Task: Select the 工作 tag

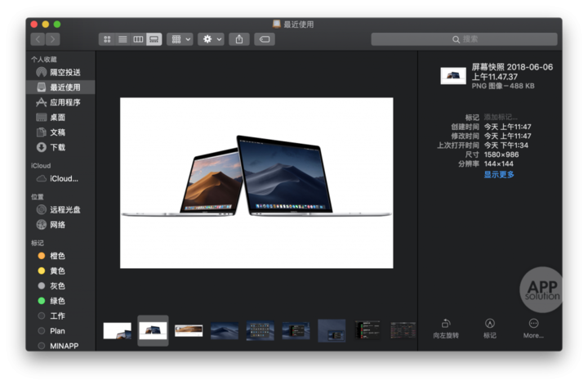Action: (60, 316)
